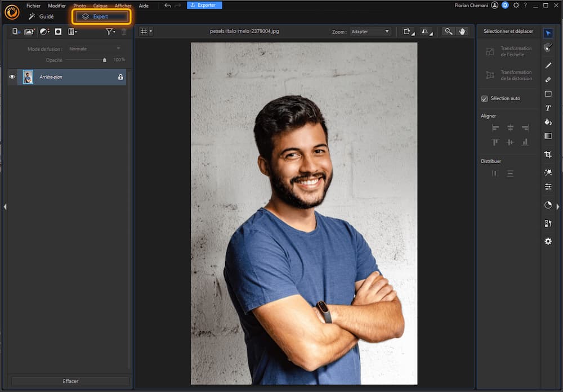Open user account profile icon
The width and height of the screenshot is (563, 392).
click(494, 6)
